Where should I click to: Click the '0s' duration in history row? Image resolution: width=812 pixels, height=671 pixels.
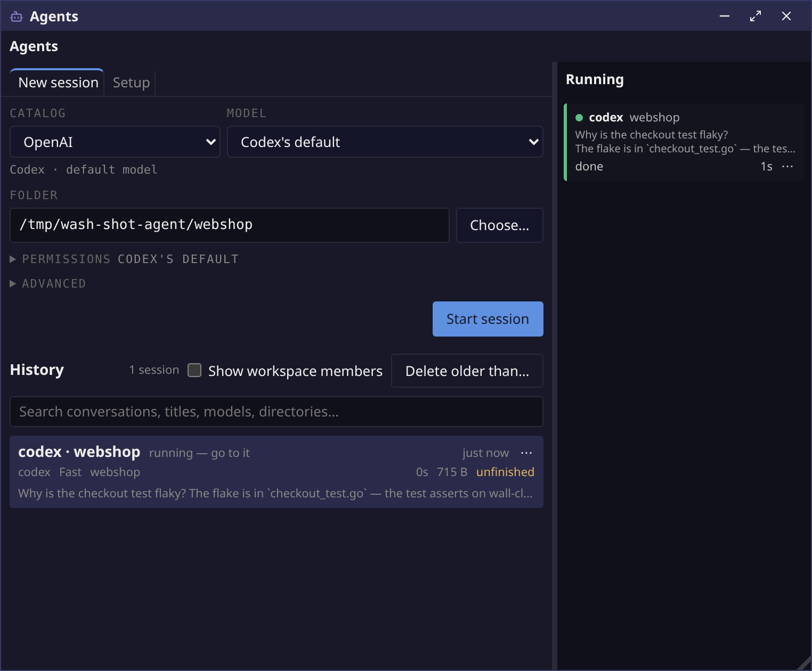pos(422,472)
